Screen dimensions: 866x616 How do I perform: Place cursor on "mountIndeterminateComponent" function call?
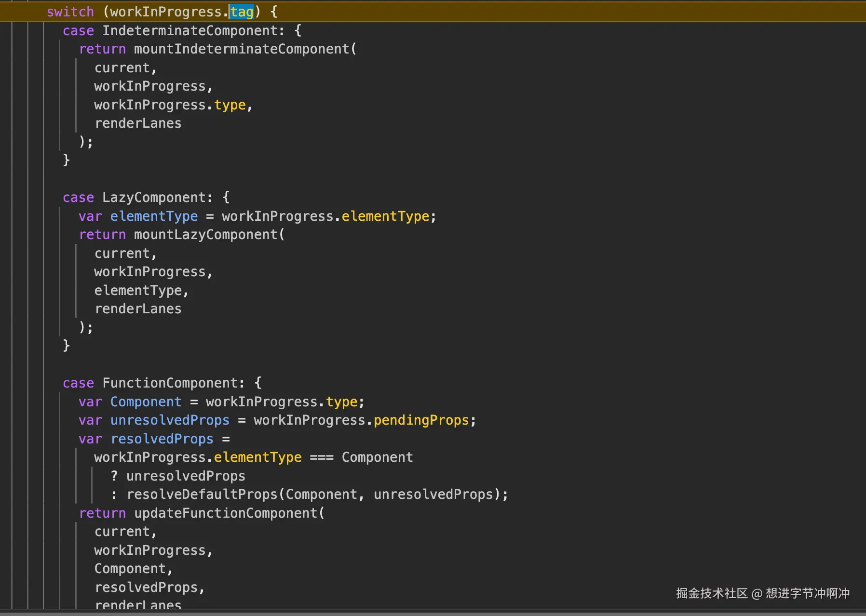(241, 49)
